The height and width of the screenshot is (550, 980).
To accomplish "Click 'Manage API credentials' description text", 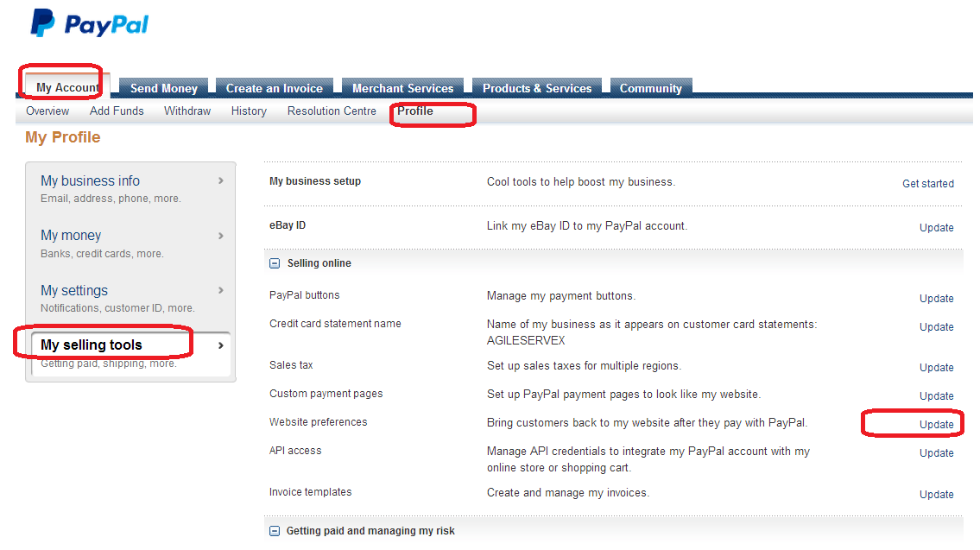I will coord(648,459).
